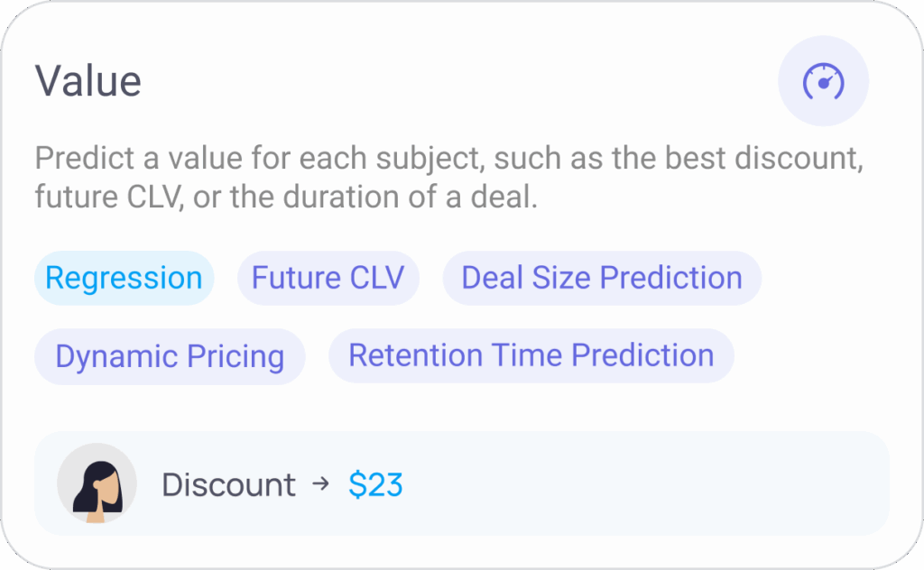Click "best discount" words in the description

763,158
